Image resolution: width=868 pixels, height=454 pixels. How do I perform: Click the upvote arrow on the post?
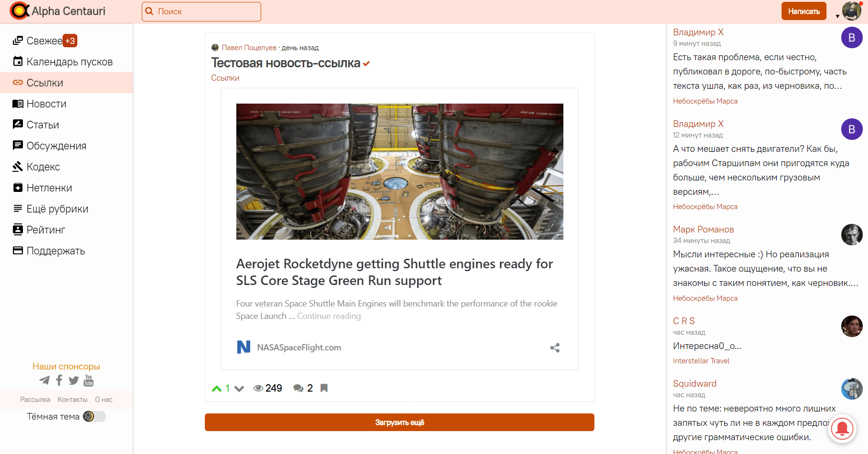(x=217, y=389)
